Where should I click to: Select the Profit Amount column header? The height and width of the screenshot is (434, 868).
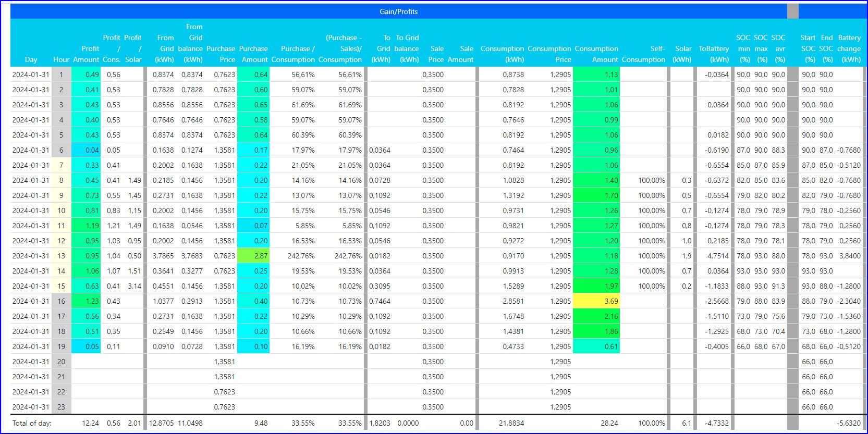point(86,54)
